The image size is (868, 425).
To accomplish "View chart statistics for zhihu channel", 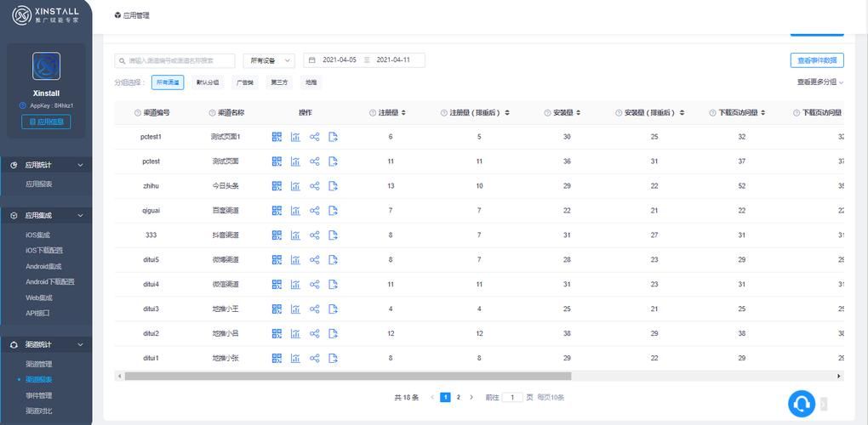I will click(295, 186).
